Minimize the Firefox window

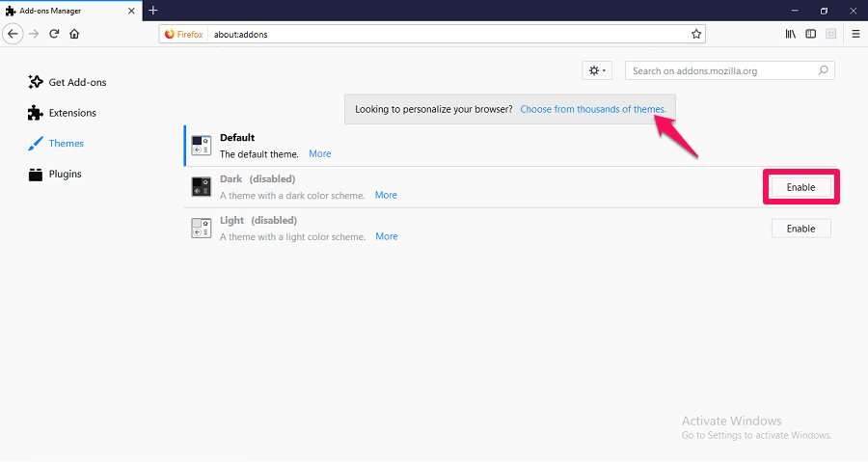click(x=795, y=11)
